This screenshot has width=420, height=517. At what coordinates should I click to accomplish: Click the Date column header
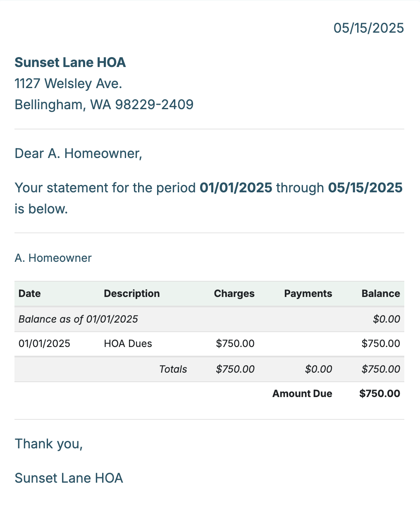[30, 294]
